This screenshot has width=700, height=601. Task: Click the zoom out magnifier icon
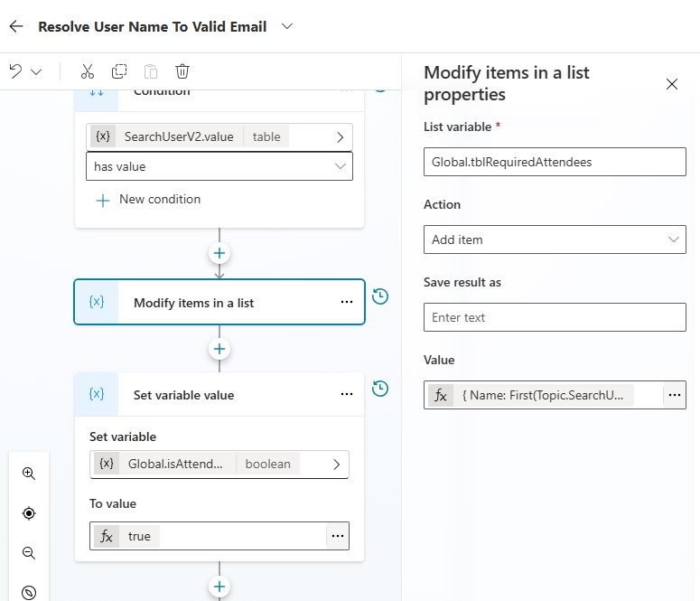click(29, 553)
